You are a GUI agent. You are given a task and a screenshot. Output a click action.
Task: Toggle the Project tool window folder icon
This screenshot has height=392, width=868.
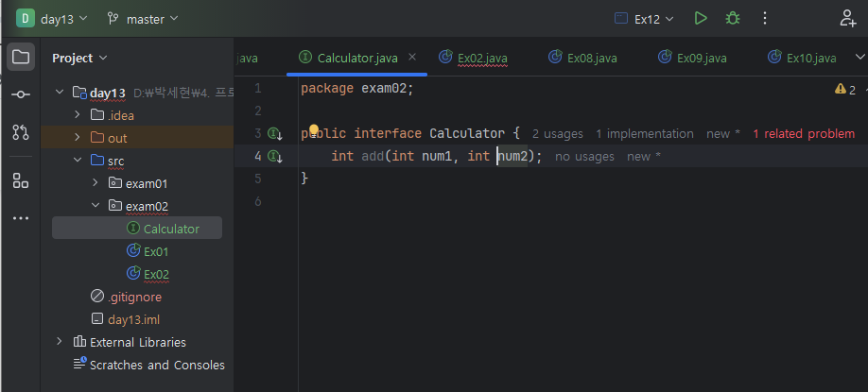[x=20, y=57]
